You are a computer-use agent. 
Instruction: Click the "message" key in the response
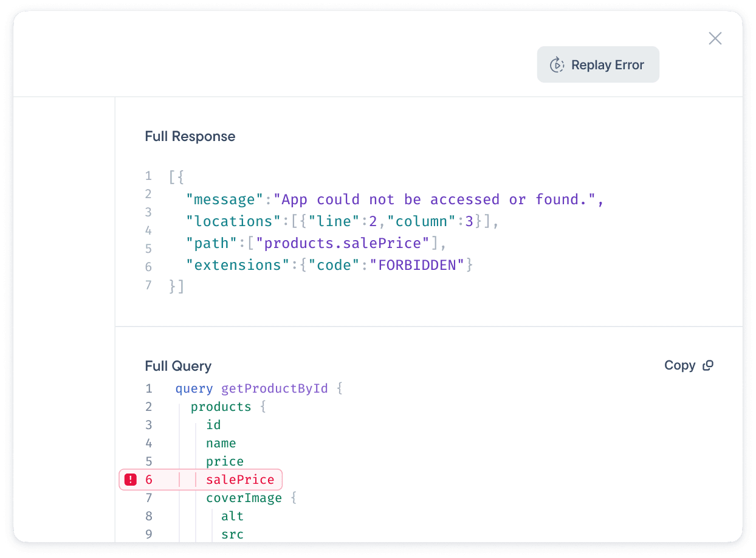pos(221,199)
